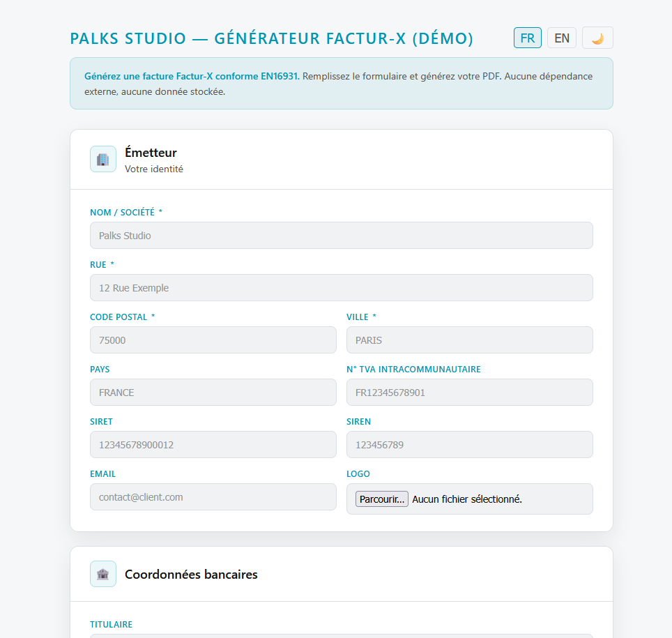Click the N° TVA INTRACOMMUNAUTAIRE field

(469, 392)
